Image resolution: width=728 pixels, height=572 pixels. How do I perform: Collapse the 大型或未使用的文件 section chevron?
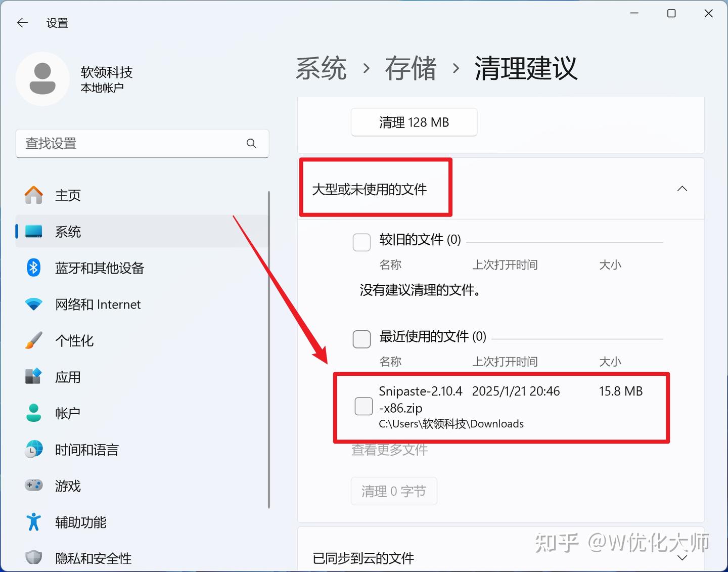[x=682, y=189]
